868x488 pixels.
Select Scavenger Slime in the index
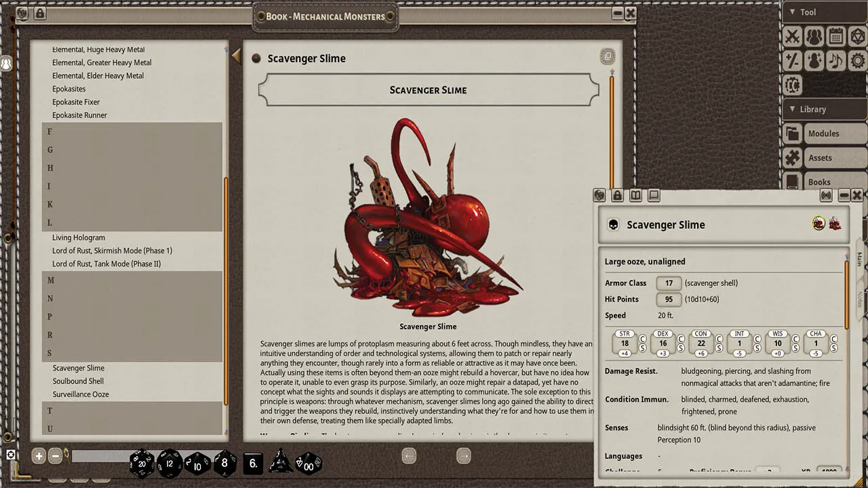tap(78, 368)
